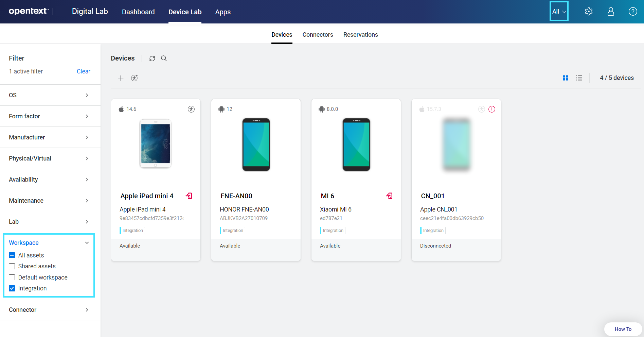Viewport: 644px width, 337px height.
Task: Open device search magnifier
Action: click(x=164, y=58)
